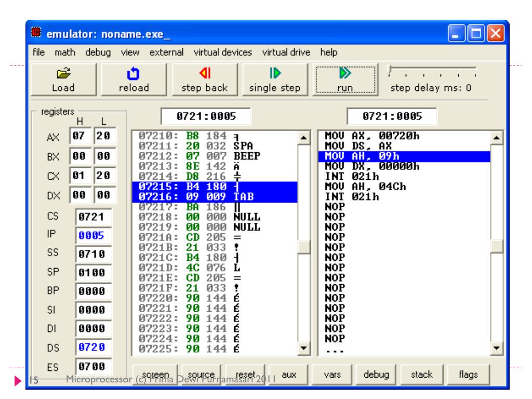Click memory list scroll up arrow

tap(303, 138)
